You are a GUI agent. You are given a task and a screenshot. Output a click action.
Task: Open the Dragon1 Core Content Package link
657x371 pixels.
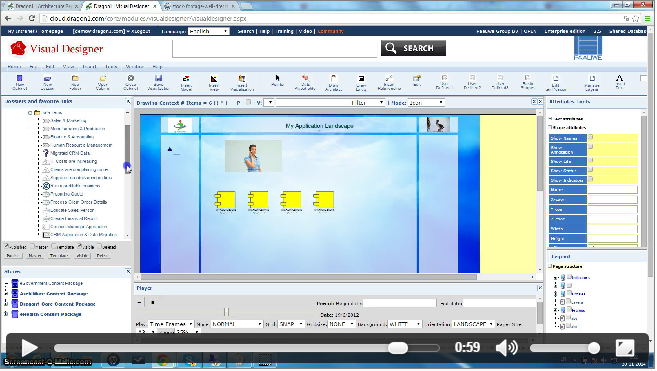(57, 304)
